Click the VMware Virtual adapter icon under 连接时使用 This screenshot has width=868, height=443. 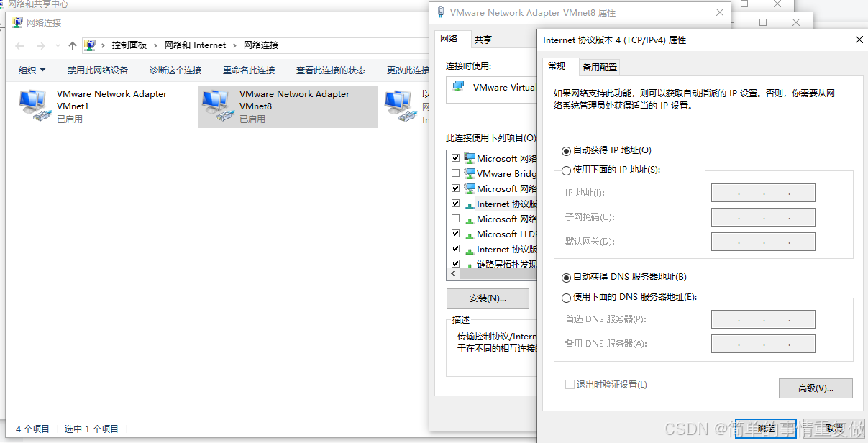point(458,87)
